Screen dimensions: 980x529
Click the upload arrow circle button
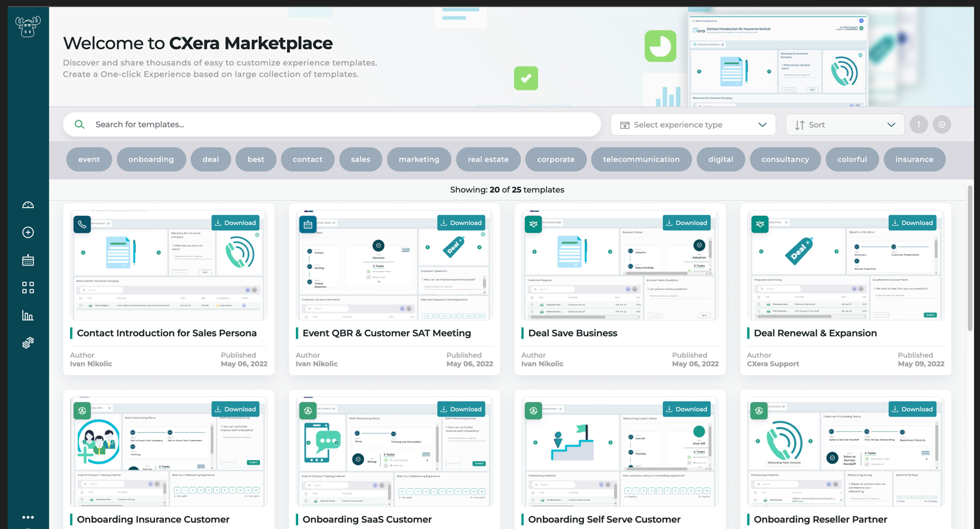click(918, 124)
